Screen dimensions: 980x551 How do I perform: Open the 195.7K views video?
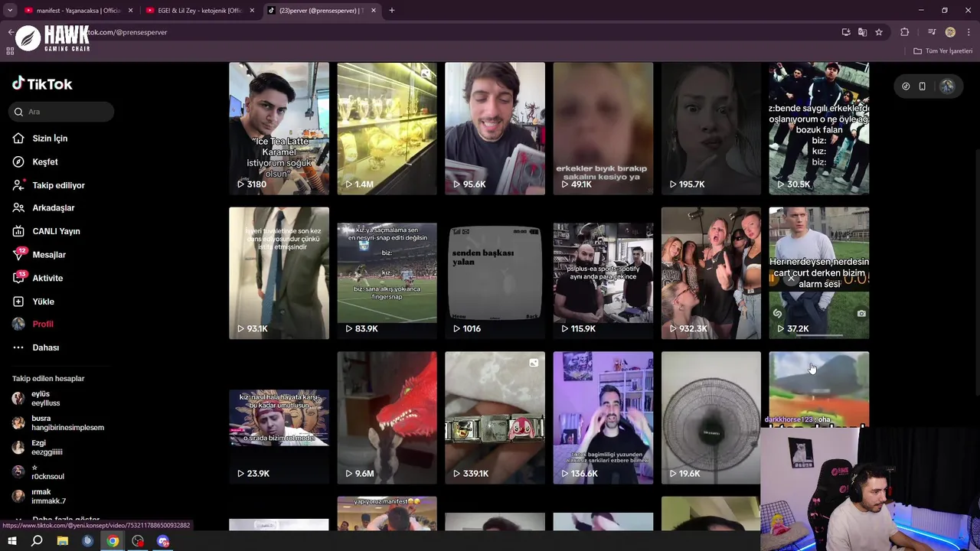(x=711, y=129)
